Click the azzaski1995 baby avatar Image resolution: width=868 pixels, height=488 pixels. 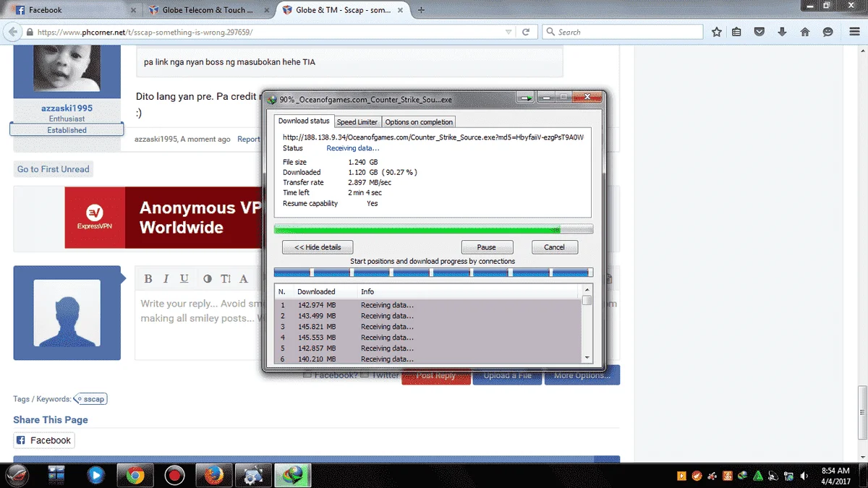point(67,68)
